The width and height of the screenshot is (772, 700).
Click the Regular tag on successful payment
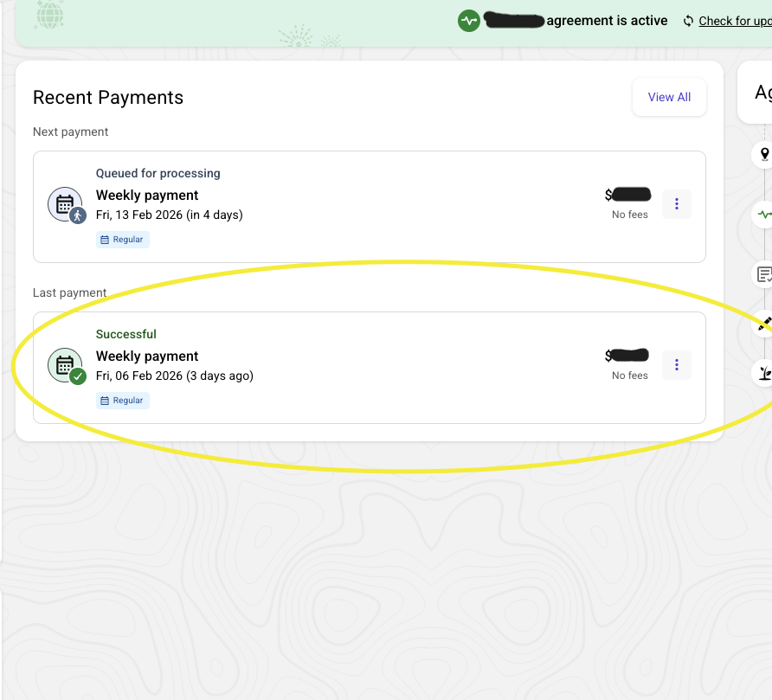tap(123, 401)
